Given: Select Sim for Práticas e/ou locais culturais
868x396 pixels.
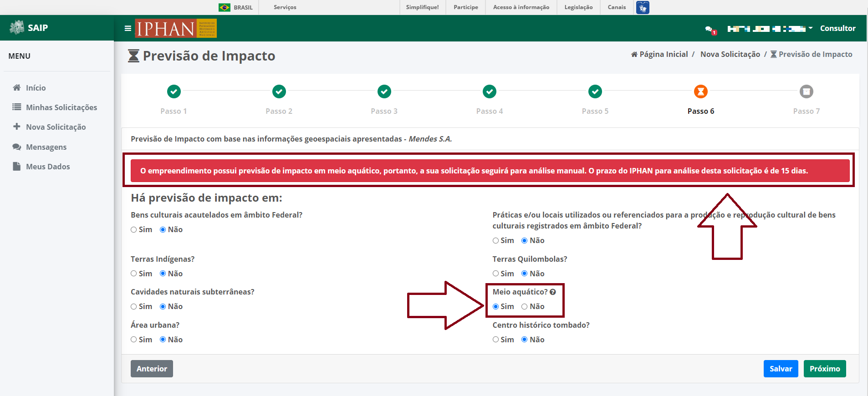Looking at the screenshot, I should click(495, 241).
